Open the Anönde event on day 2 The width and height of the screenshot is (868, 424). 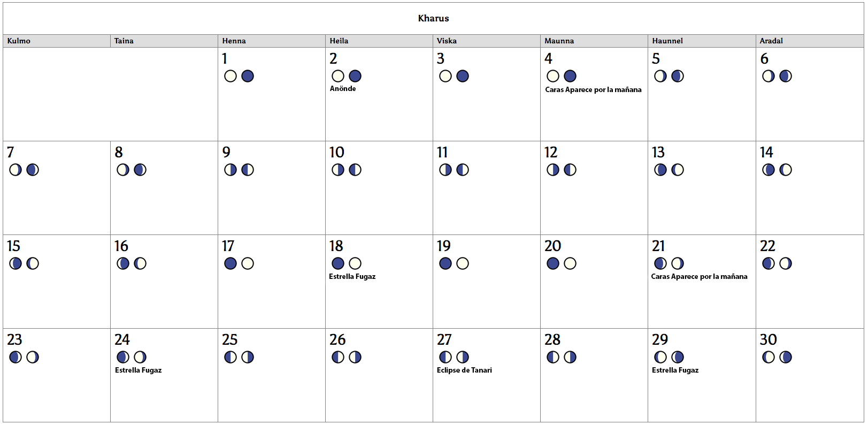point(343,89)
